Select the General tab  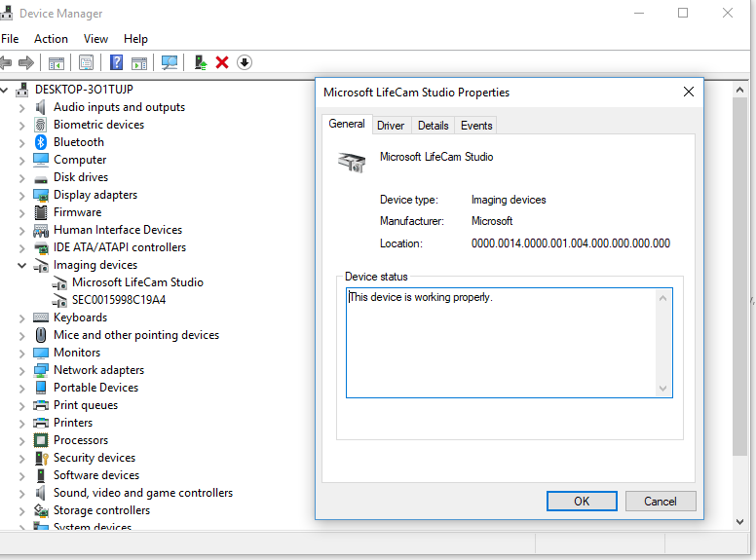coord(347,124)
